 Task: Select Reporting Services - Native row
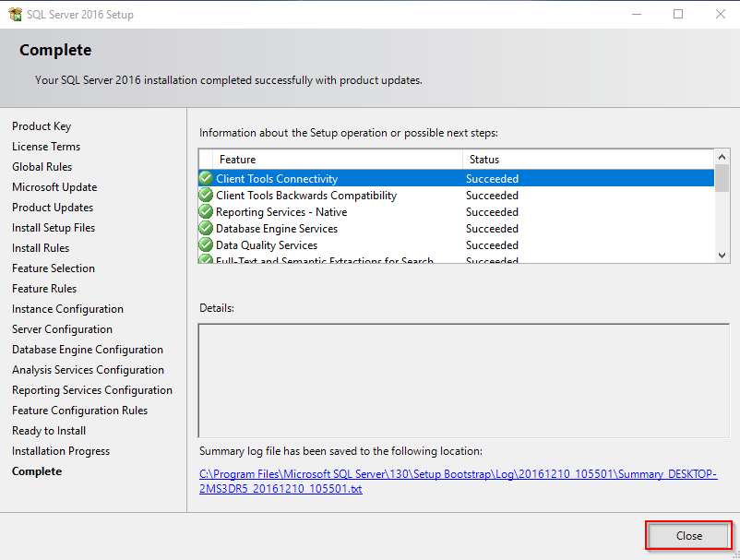coord(457,211)
